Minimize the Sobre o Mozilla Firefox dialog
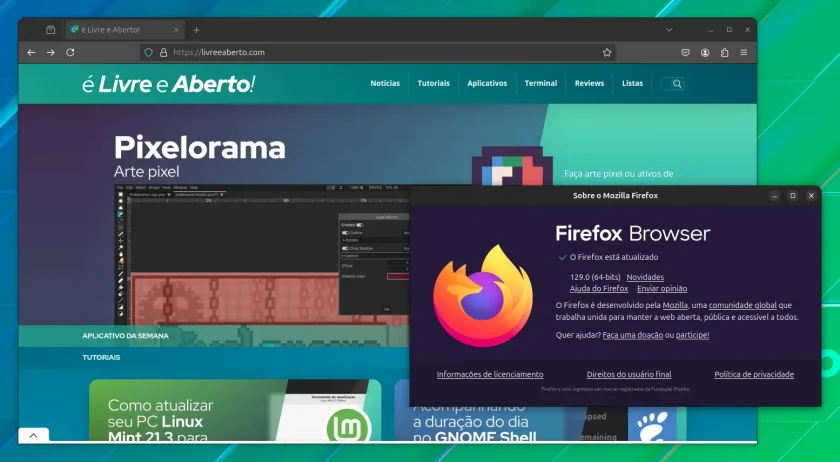This screenshot has height=462, width=840. pyautogui.click(x=775, y=196)
